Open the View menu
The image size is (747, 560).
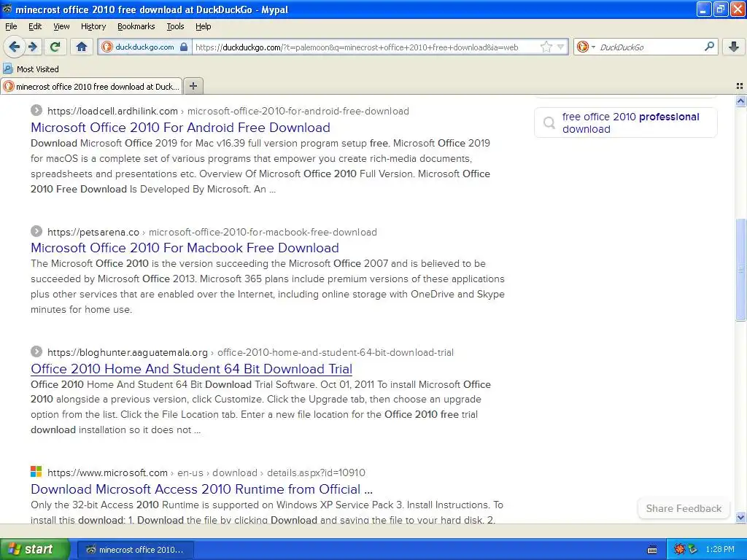[x=61, y=26]
